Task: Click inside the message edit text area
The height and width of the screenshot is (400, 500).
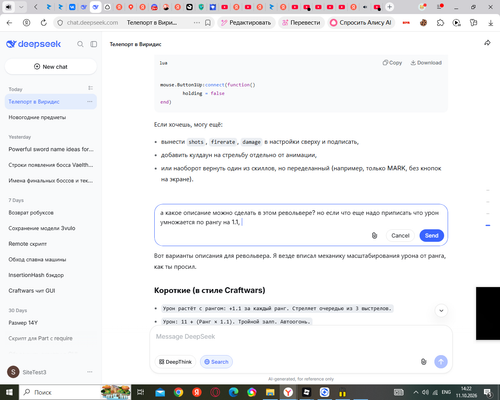Action: click(x=300, y=217)
